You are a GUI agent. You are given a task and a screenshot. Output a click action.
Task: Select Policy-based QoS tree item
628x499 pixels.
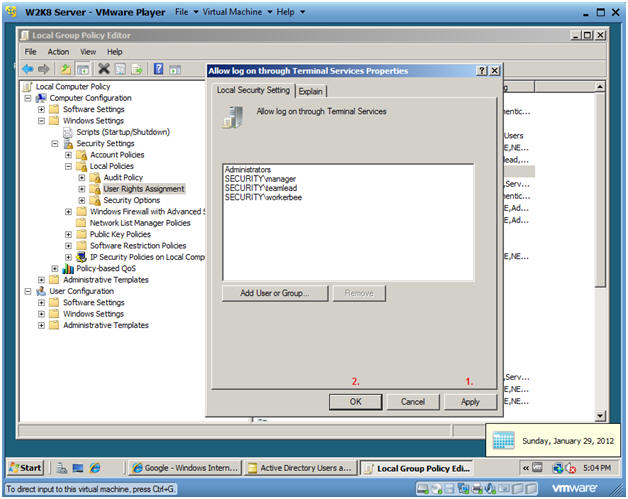(x=106, y=268)
